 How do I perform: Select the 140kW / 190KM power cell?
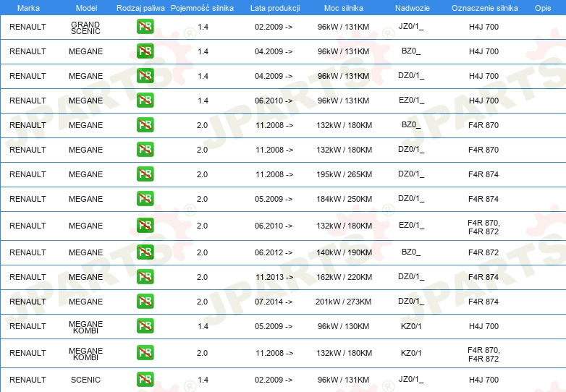click(345, 252)
